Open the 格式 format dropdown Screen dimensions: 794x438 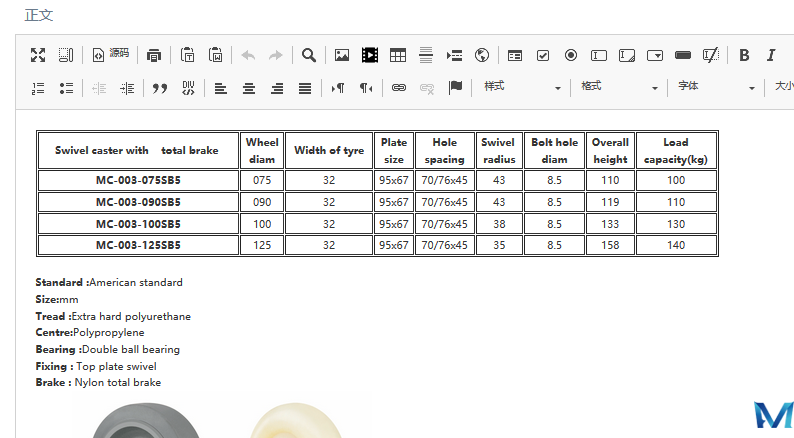[618, 88]
